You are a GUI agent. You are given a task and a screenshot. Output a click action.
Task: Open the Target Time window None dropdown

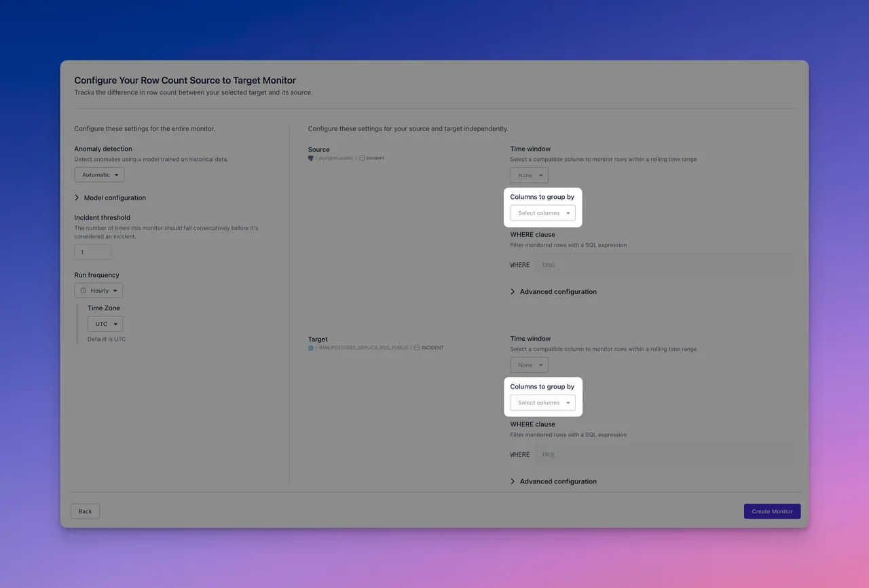(x=529, y=365)
